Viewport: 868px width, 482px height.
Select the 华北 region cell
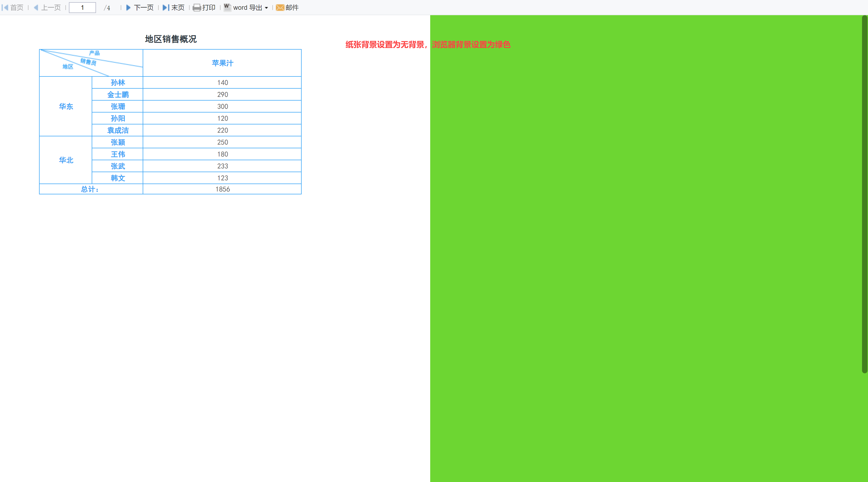(66, 160)
